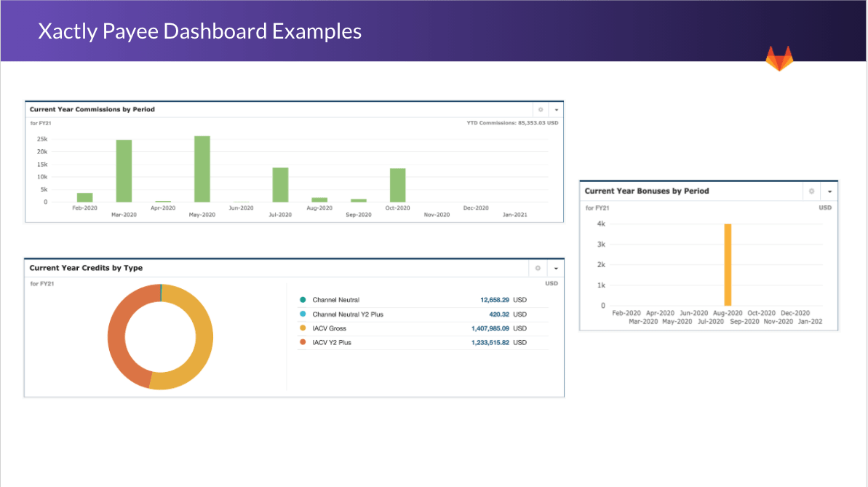
Task: Click the May-2020 commissions bar
Action: (x=202, y=169)
